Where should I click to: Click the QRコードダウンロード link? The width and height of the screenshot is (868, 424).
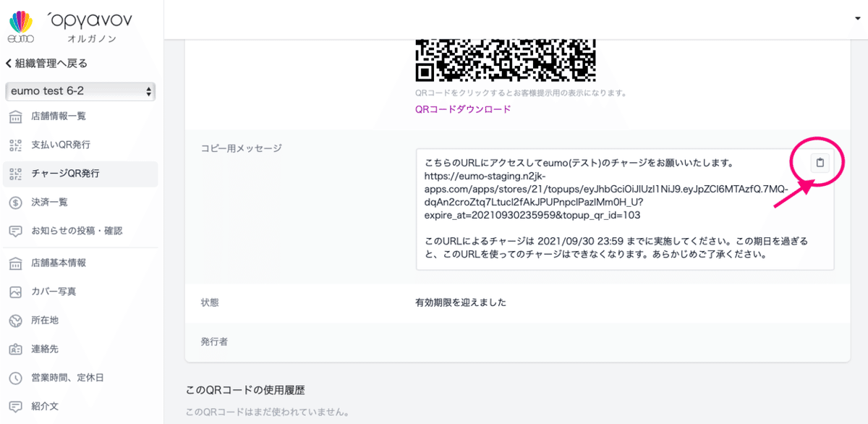point(463,109)
